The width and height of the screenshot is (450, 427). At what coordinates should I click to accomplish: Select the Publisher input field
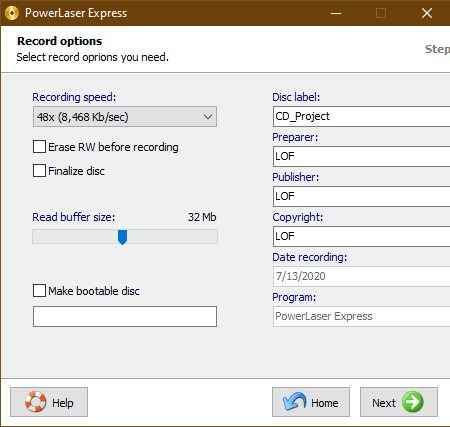(361, 196)
